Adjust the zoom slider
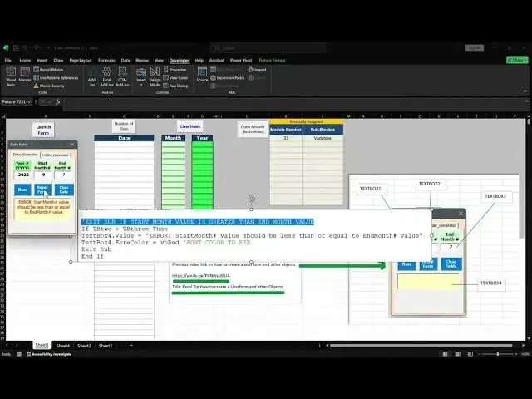 (498, 354)
